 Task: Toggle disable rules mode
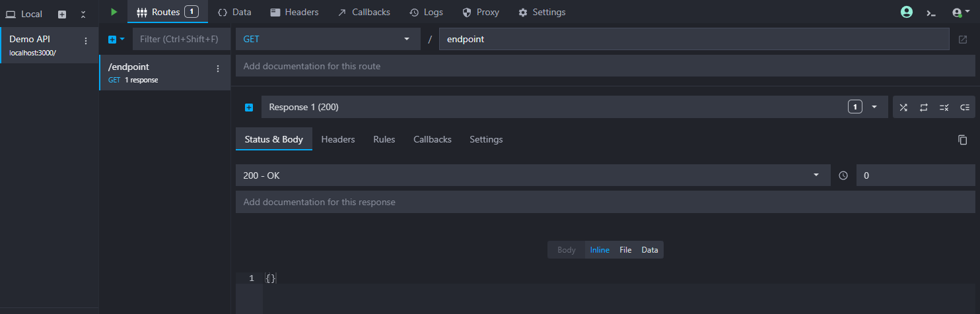click(x=944, y=108)
